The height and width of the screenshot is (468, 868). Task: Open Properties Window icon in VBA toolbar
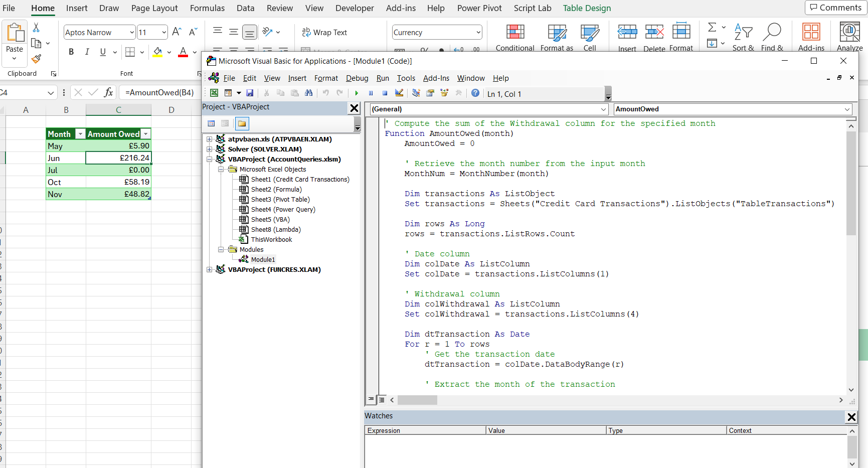(430, 93)
